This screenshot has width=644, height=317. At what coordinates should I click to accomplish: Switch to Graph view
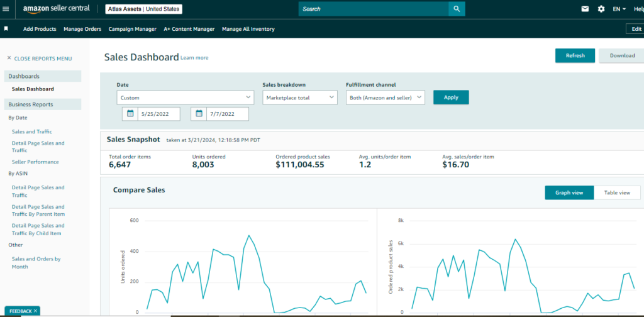pyautogui.click(x=569, y=192)
